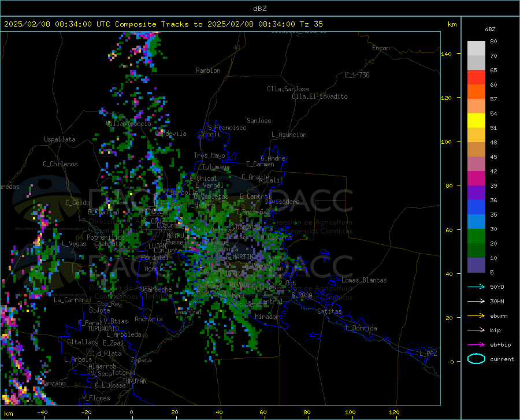Screen dimensions: 520x420
Task: Select the white top swatch of dBZ scale
Action: pos(476,49)
